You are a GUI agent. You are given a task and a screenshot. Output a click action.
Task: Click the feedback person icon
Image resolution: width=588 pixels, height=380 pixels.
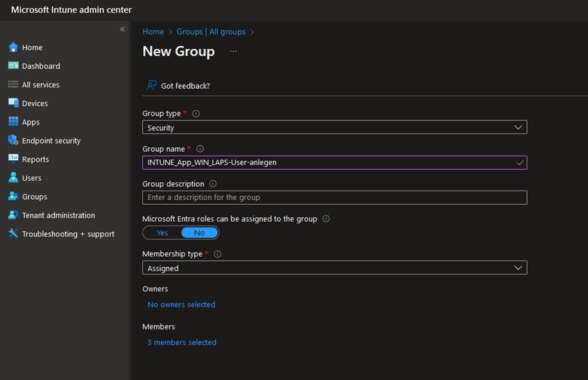coord(152,86)
